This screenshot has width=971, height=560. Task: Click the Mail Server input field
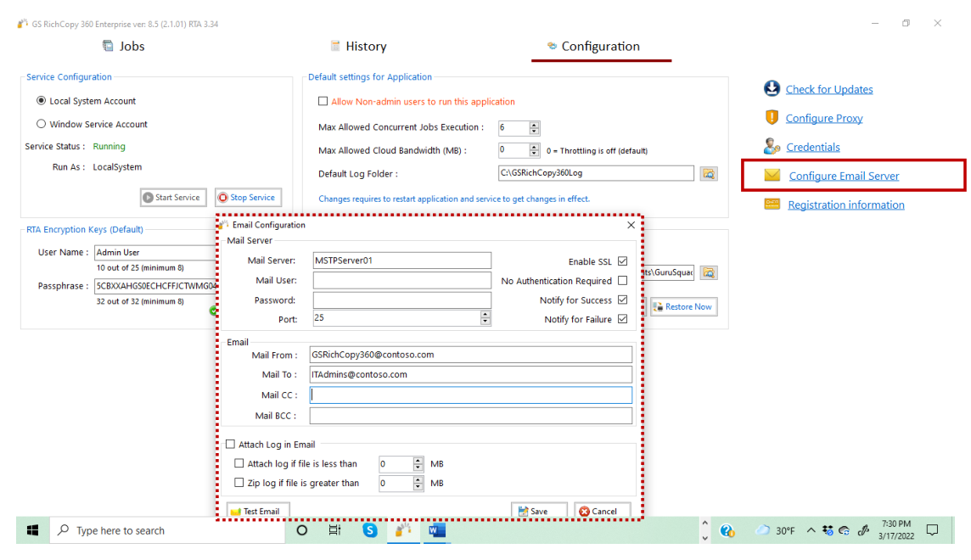(402, 260)
